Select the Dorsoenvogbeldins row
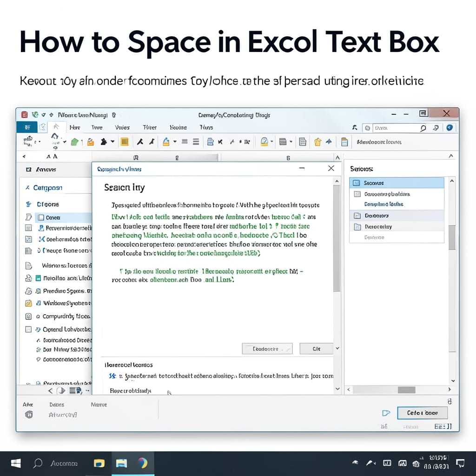 (x=397, y=194)
